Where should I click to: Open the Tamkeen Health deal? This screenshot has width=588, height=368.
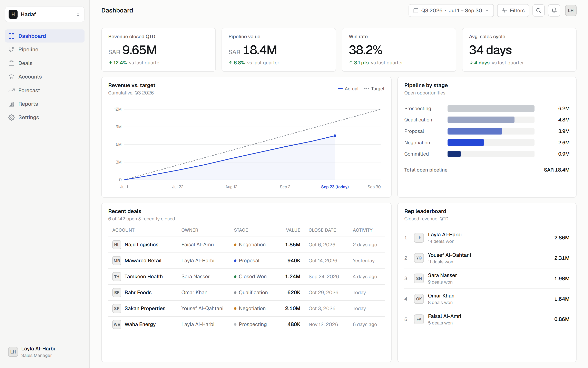(x=246, y=277)
